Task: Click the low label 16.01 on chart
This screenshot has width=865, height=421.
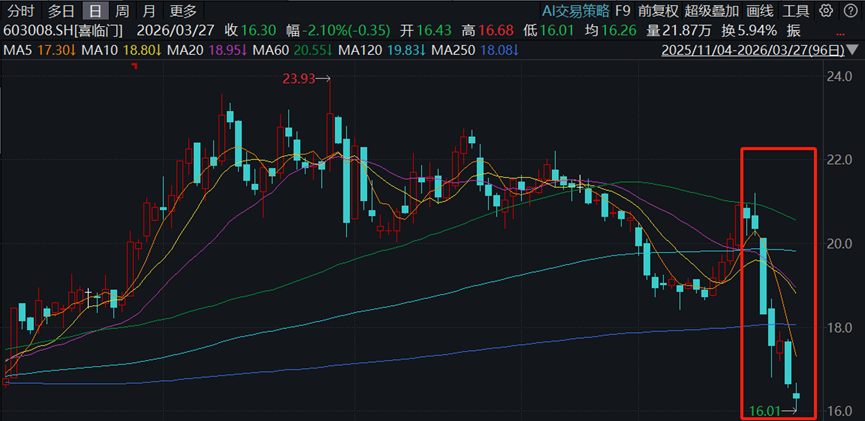Action: pos(766,410)
